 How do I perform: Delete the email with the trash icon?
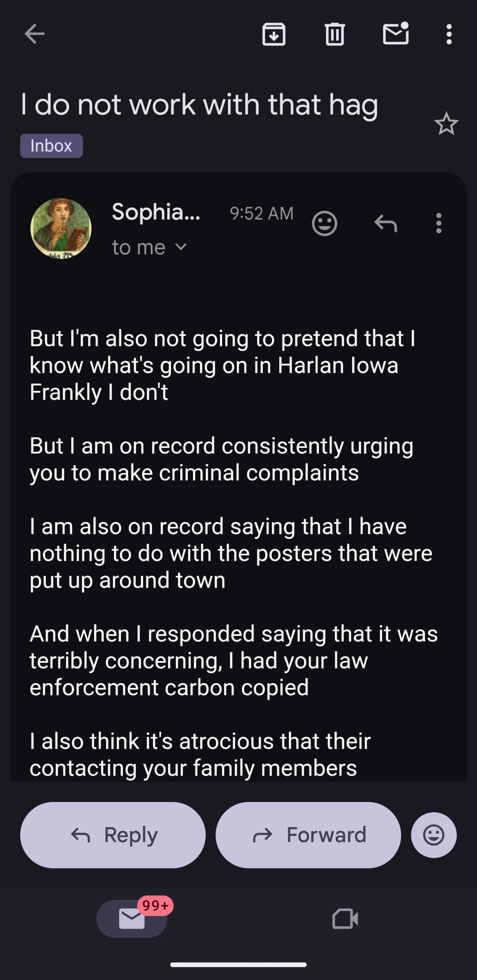pos(335,34)
